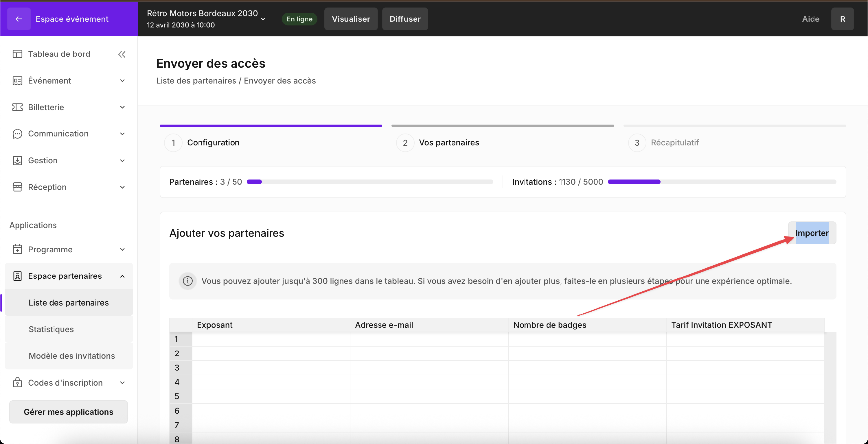Expand the Gestion sidebar menu
This screenshot has width=868, height=444.
coord(122,160)
